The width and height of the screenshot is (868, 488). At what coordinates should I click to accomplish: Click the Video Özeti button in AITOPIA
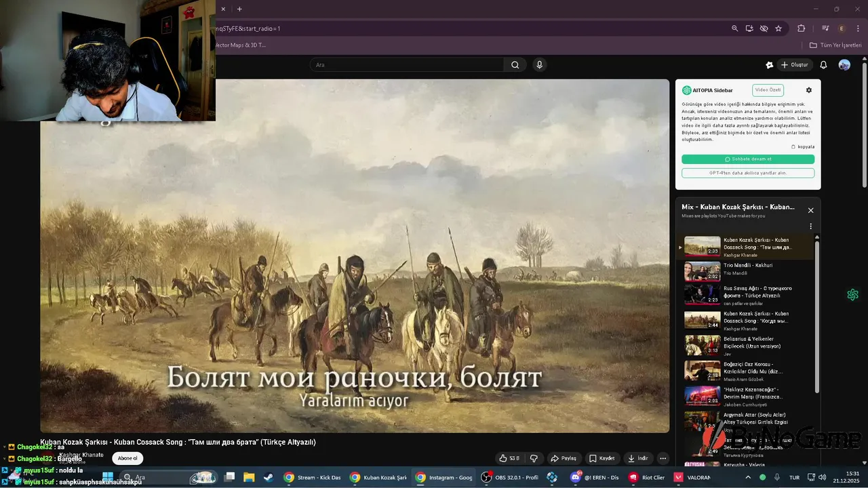(x=768, y=90)
